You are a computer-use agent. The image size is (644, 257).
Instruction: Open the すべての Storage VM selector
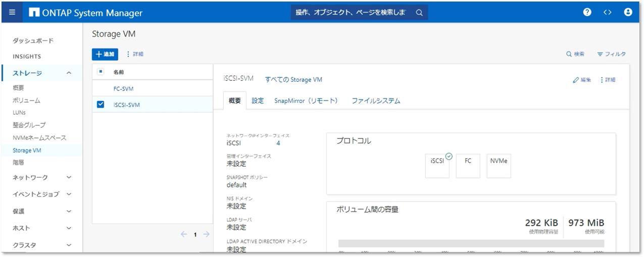click(293, 79)
